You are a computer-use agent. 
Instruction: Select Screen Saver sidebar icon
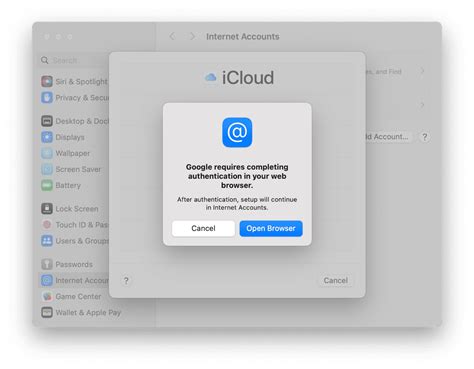pos(47,169)
